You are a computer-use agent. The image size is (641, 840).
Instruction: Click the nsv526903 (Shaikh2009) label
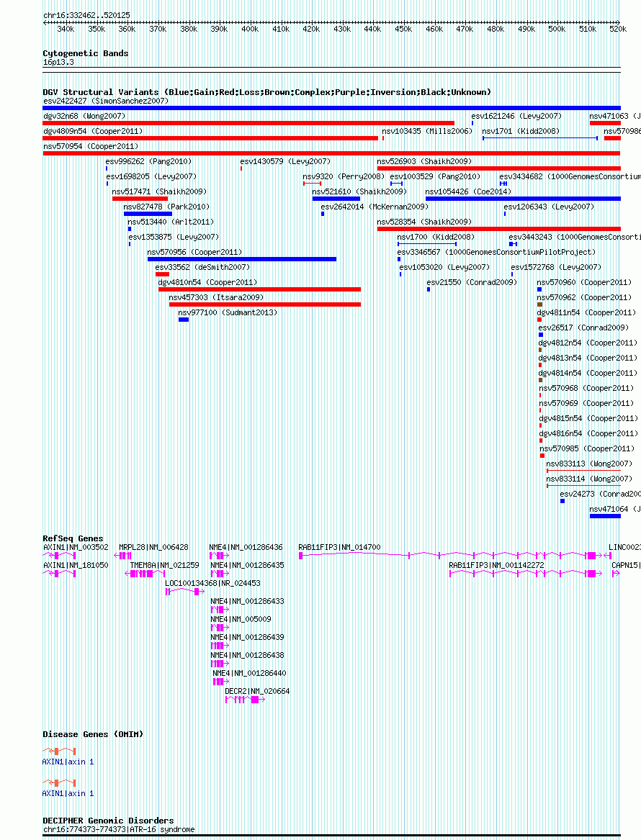pyautogui.click(x=424, y=161)
